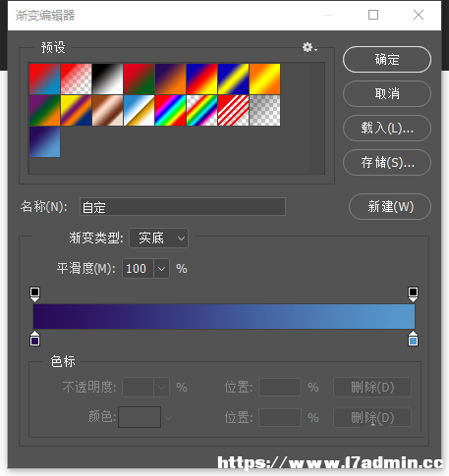Pick the red diagonal stripes transparent preset
This screenshot has height=476, width=449.
click(x=233, y=110)
